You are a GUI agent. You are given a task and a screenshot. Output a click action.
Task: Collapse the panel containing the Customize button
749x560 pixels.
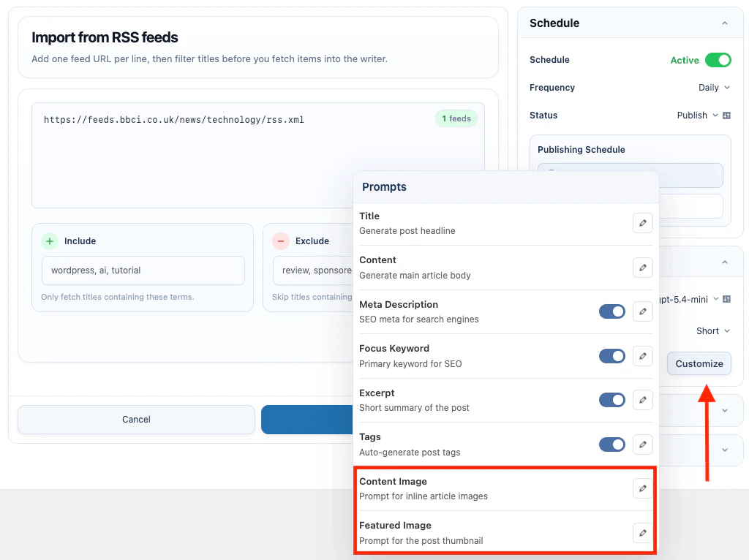point(725,262)
